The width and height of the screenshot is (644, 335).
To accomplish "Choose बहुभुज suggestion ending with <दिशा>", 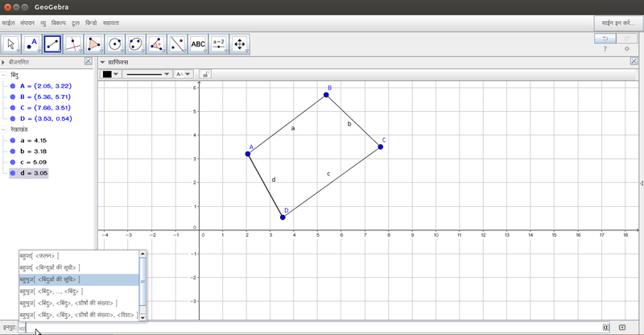I will coord(79,315).
